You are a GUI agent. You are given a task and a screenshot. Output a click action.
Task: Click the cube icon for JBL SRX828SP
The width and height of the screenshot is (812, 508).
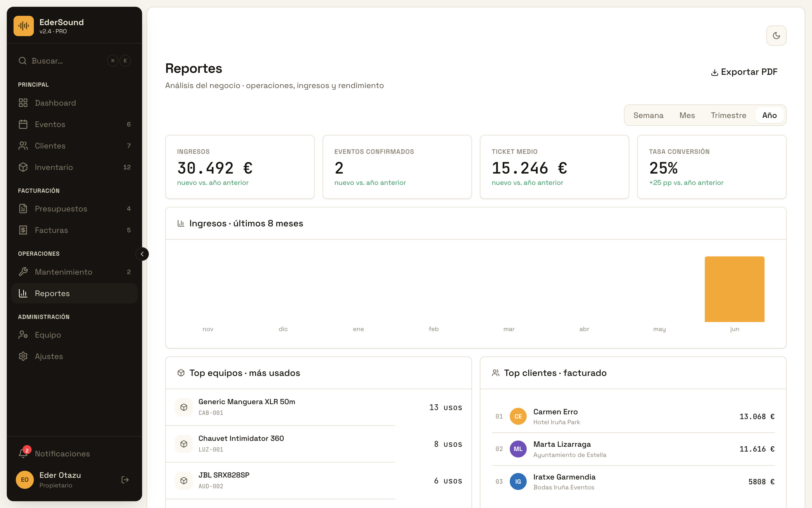[x=184, y=480]
